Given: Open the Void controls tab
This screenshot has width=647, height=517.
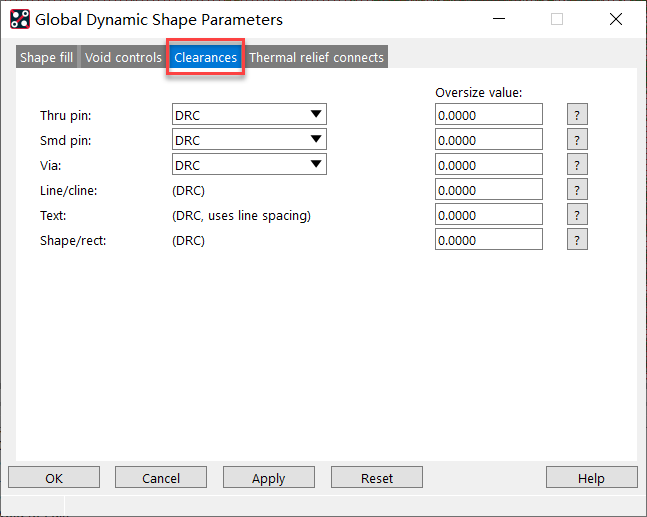Looking at the screenshot, I should [123, 58].
